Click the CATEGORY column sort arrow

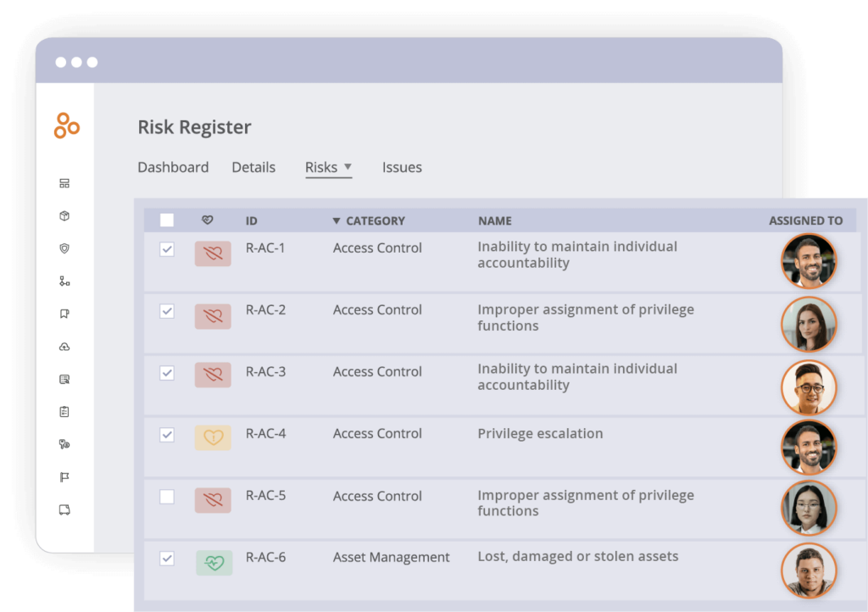click(336, 221)
